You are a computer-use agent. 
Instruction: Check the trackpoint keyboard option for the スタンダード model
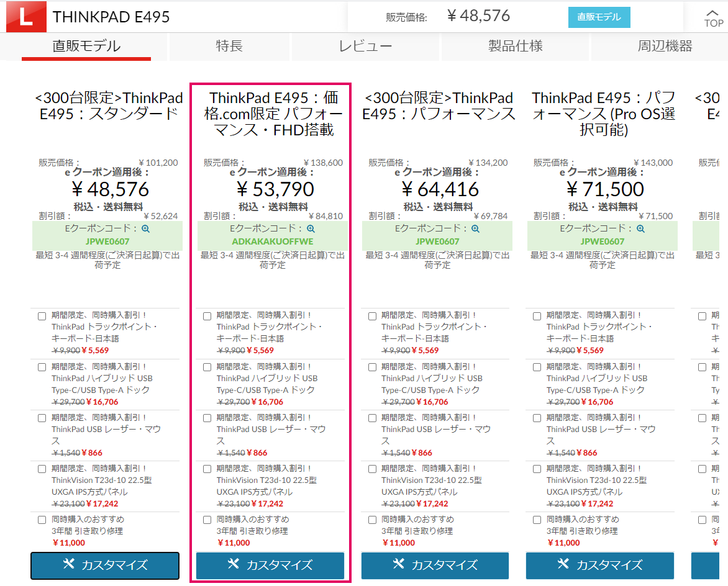point(42,317)
